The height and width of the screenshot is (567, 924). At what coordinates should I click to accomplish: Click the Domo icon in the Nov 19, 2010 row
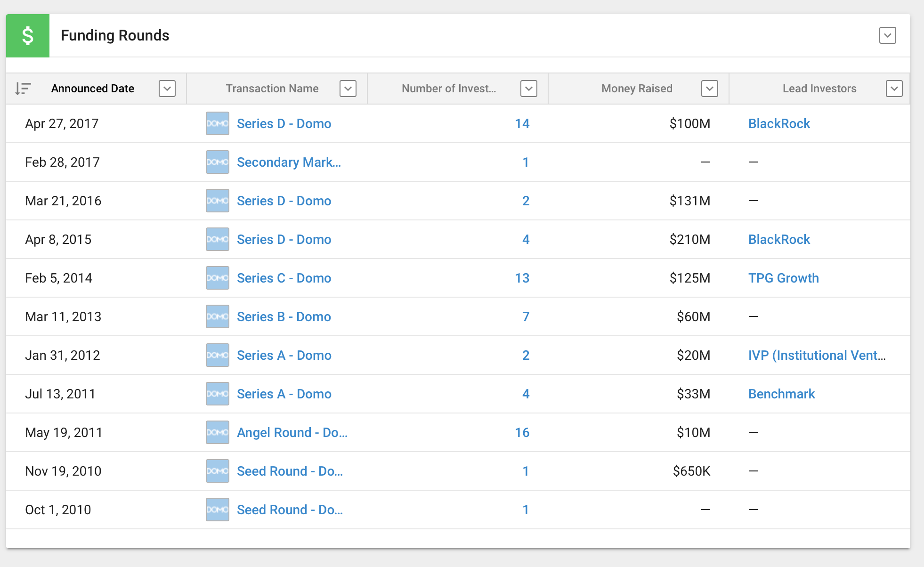point(217,471)
